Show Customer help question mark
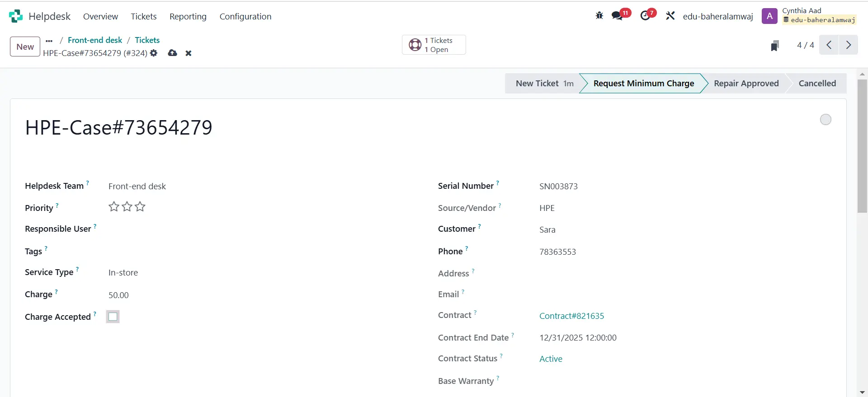868x397 pixels. click(x=479, y=226)
